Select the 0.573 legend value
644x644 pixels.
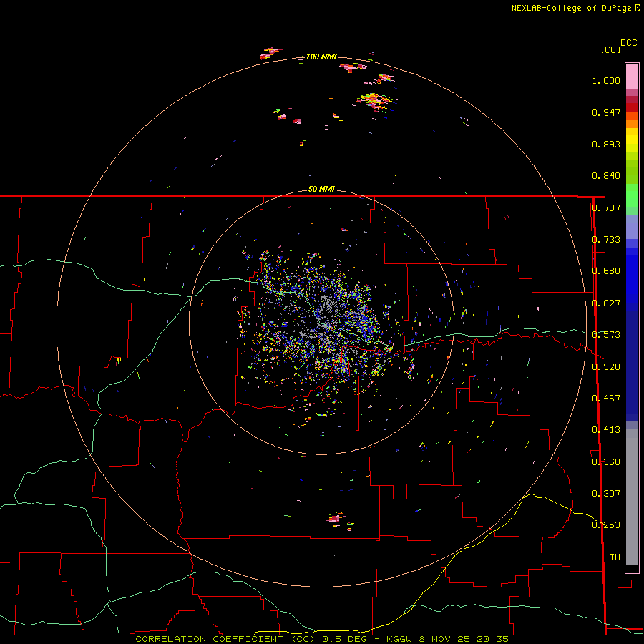(x=606, y=335)
